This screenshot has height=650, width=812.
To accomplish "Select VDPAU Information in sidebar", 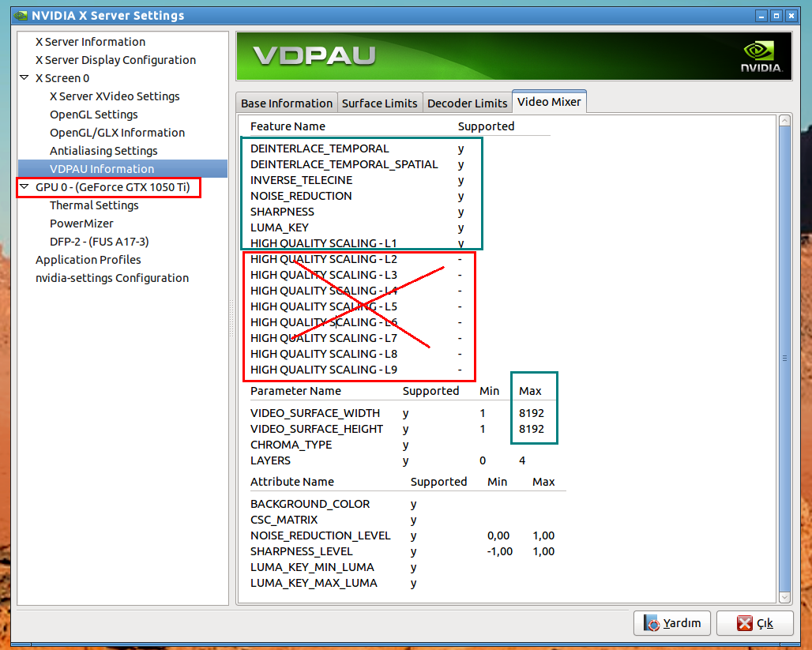I will coord(122,169).
